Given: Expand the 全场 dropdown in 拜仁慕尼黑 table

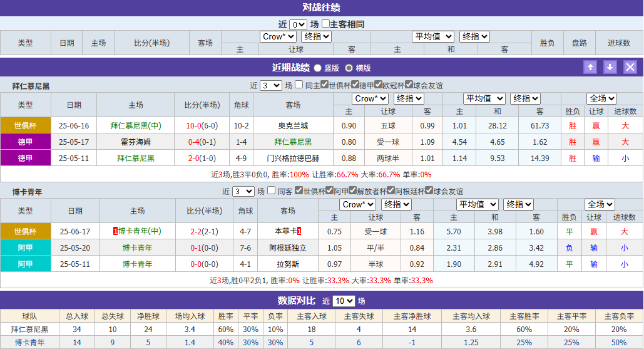Looking at the screenshot, I should click(x=601, y=98).
